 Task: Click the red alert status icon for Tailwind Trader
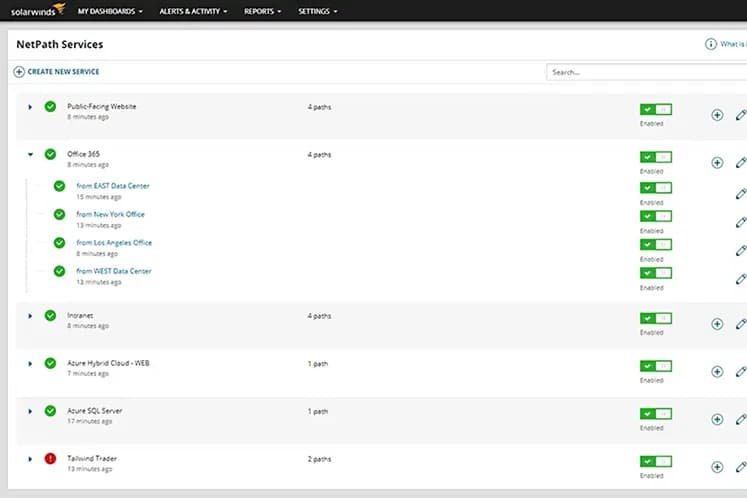tap(50, 458)
